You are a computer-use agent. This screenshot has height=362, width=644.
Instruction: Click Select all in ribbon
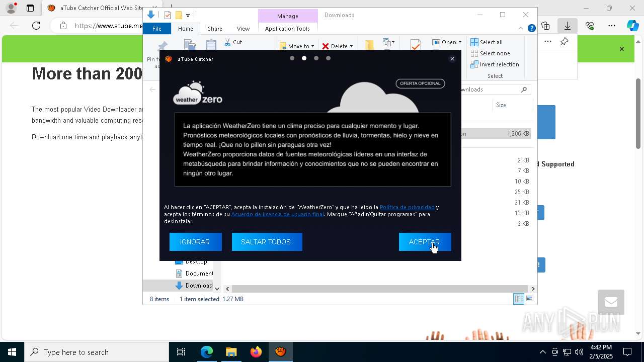487,42
